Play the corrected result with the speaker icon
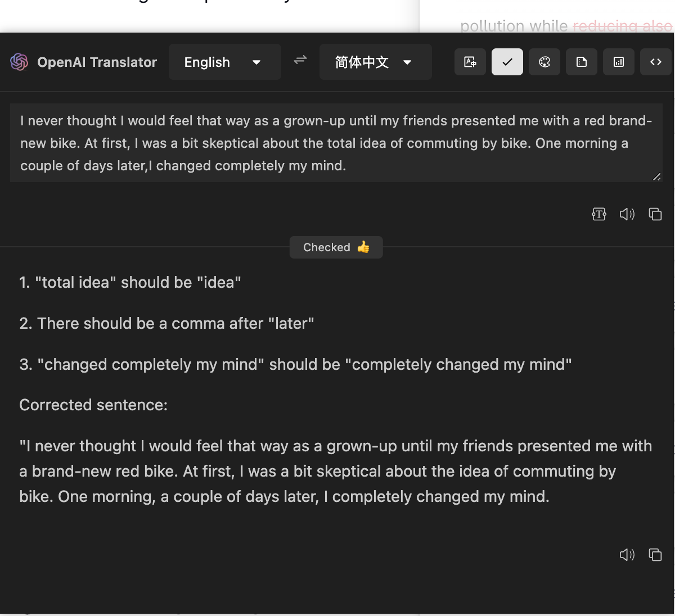675x616 pixels. (x=627, y=555)
